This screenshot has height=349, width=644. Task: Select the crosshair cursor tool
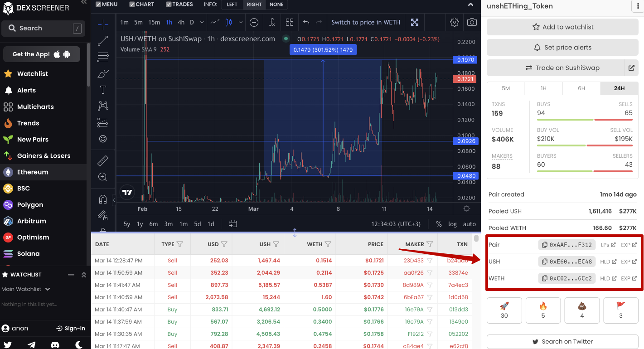pos(103,24)
